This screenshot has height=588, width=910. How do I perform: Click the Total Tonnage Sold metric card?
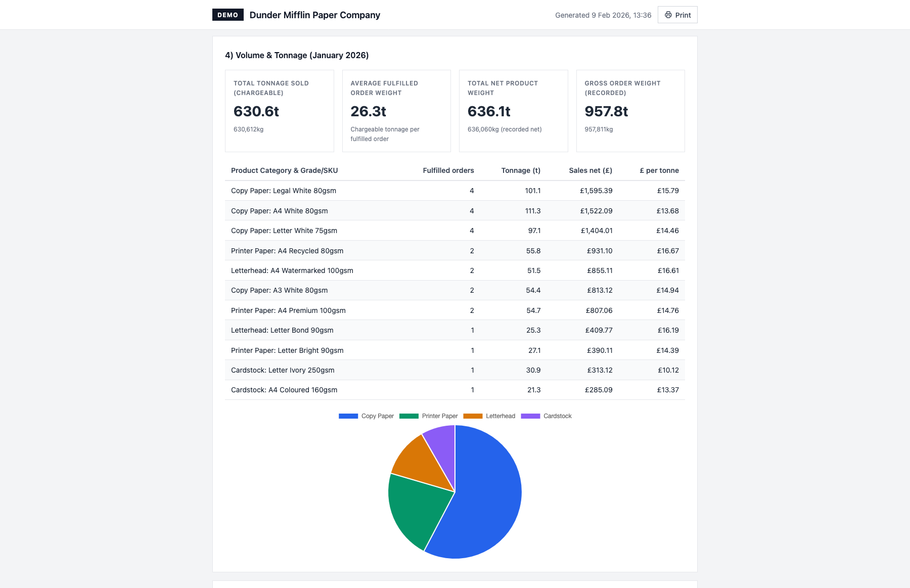[279, 110]
